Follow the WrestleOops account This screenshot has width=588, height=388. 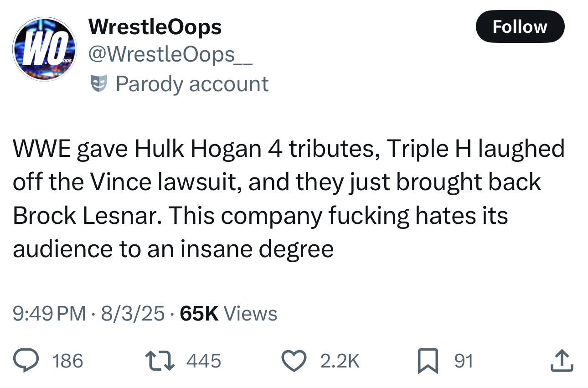(520, 26)
